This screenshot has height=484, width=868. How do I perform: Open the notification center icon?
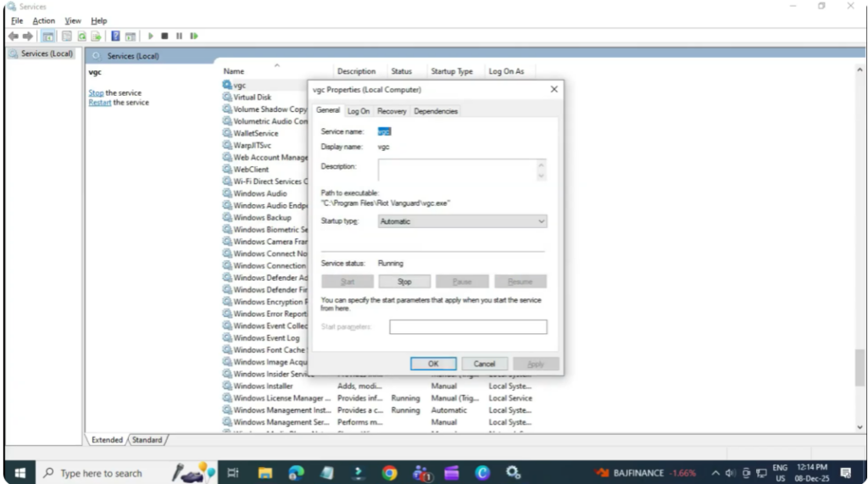point(845,473)
